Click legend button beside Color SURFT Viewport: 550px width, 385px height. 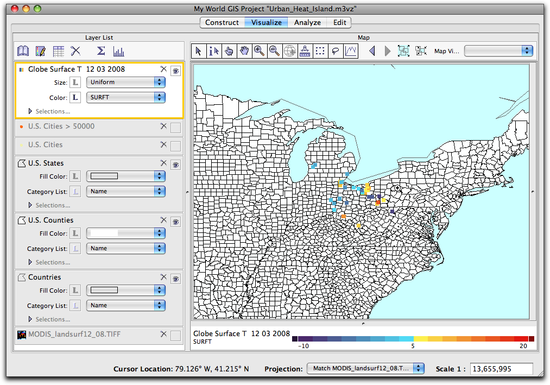[x=75, y=97]
